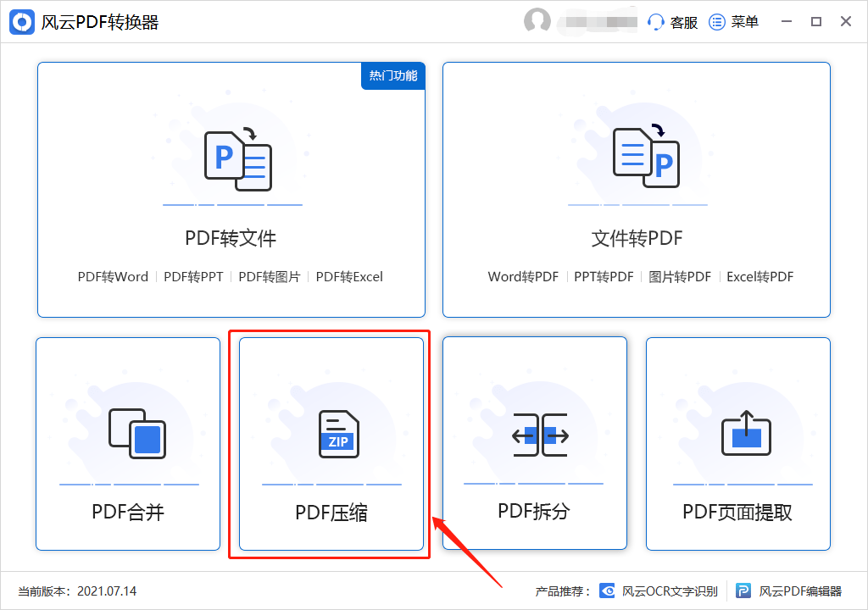The height and width of the screenshot is (610, 868).
Task: Select the PDF转Word link
Action: coord(113,276)
